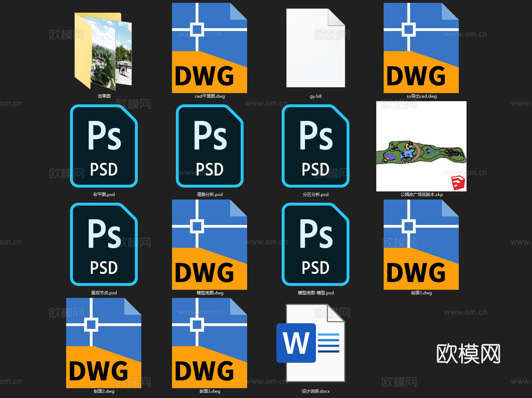Select the su导出cad.dwg DWG file icon
Viewport: 532px width, 398px height.
(421, 48)
